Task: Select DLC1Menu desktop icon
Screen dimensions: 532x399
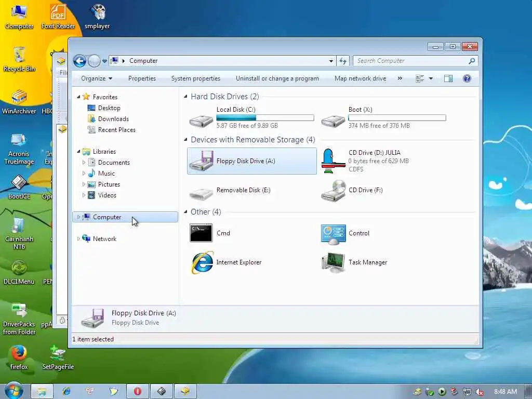Action: pos(19,272)
